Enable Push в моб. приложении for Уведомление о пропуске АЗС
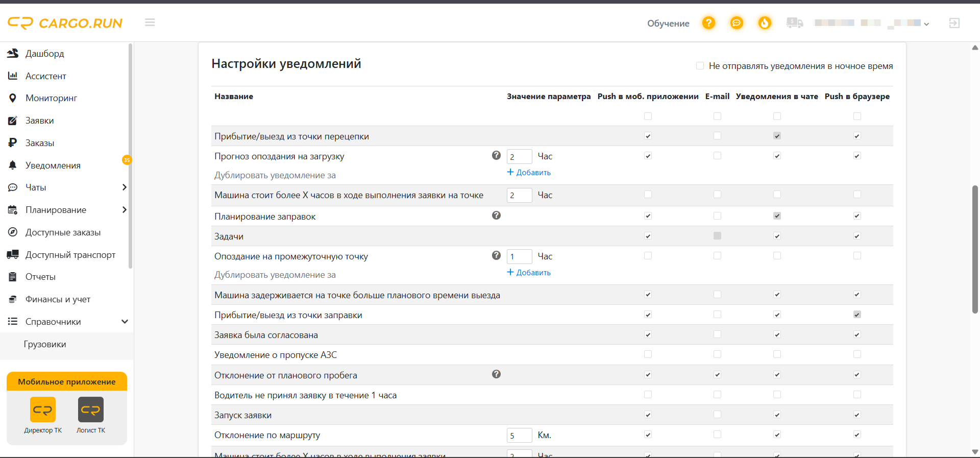 coord(648,354)
